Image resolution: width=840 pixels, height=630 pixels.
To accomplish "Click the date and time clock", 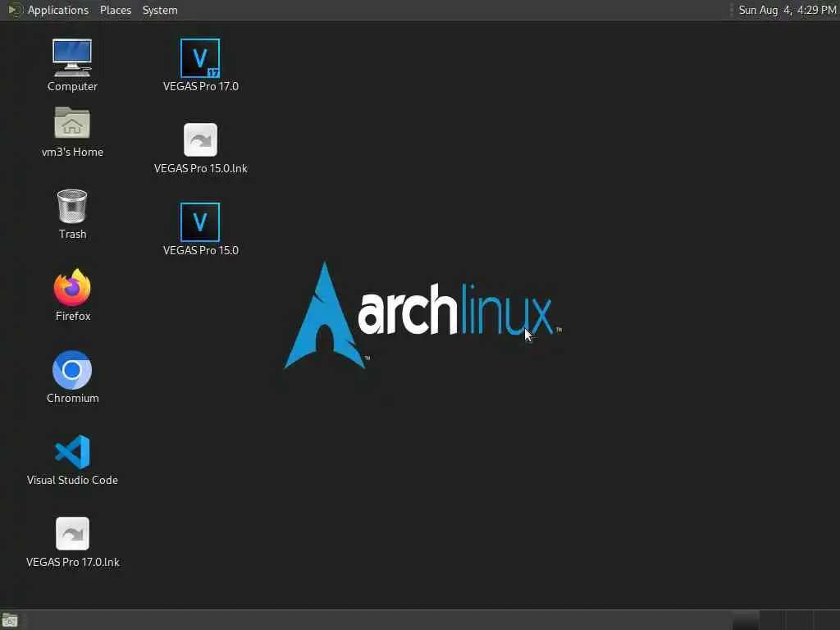I will tap(787, 10).
